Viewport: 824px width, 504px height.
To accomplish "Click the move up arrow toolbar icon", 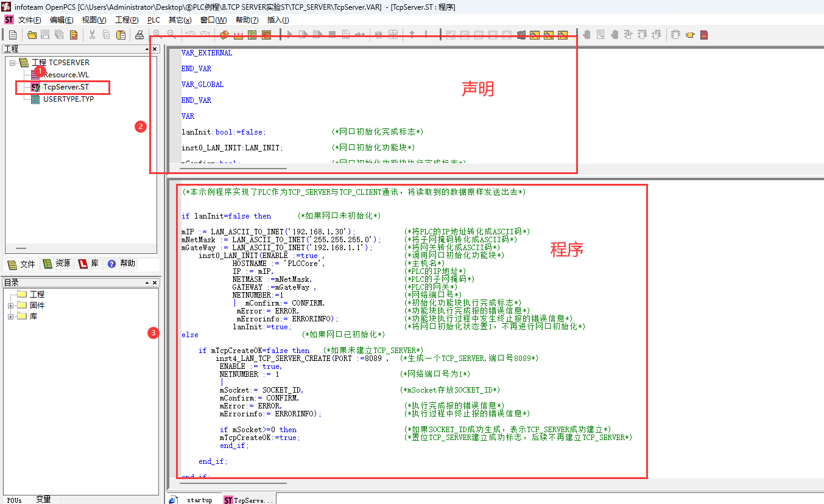I will [412, 35].
